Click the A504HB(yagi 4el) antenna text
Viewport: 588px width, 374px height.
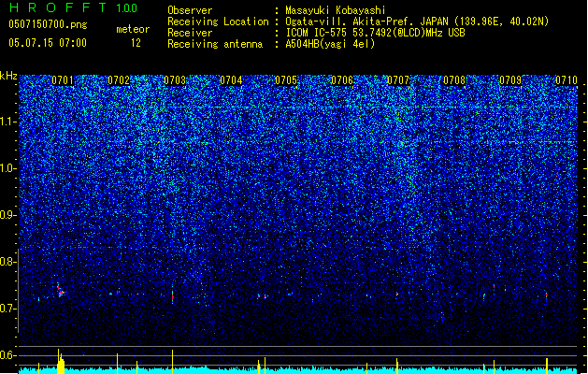pyautogui.click(x=330, y=44)
